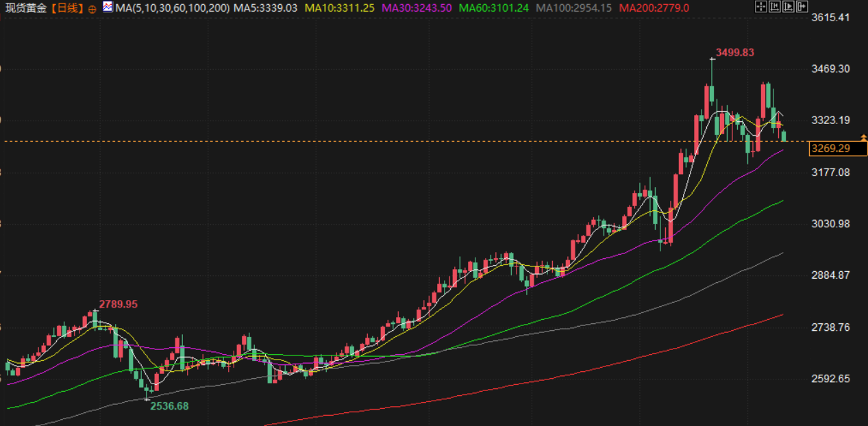Image resolution: width=868 pixels, height=426 pixels.
Task: Click the 2536.68 low price label
Action: pos(169,405)
